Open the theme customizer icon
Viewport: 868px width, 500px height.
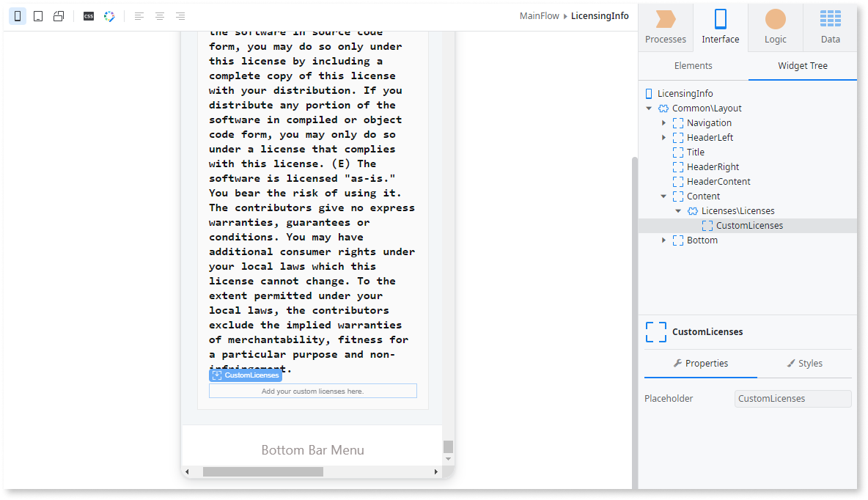click(x=108, y=15)
